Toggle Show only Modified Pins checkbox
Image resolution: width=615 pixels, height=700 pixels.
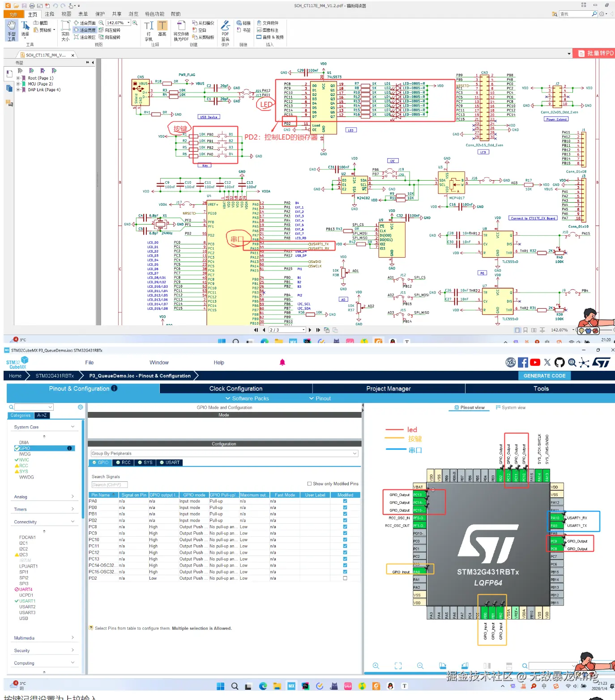click(309, 484)
